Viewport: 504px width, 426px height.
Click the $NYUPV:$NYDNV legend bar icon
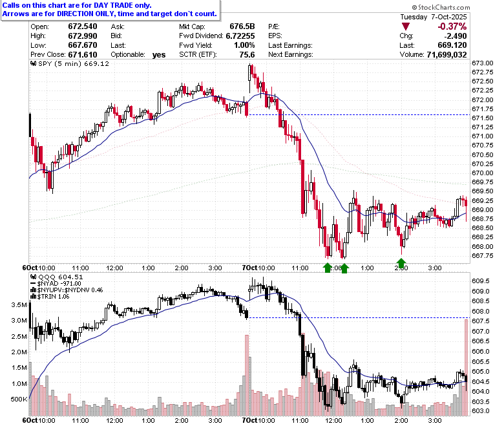33,290
